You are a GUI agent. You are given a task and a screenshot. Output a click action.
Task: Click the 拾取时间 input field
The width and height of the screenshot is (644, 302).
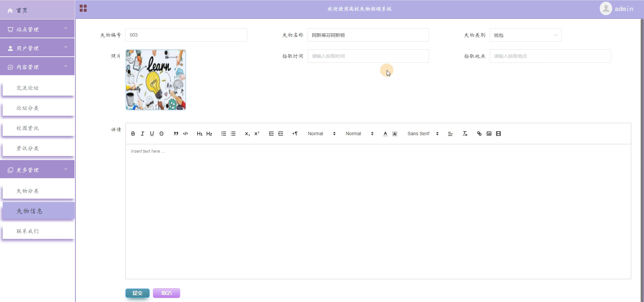[x=368, y=56]
